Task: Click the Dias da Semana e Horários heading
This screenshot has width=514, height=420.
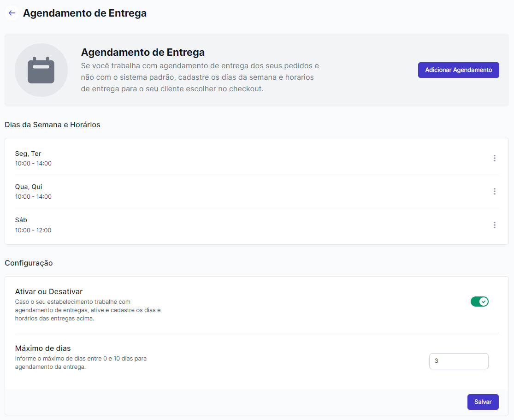Action: click(x=53, y=124)
